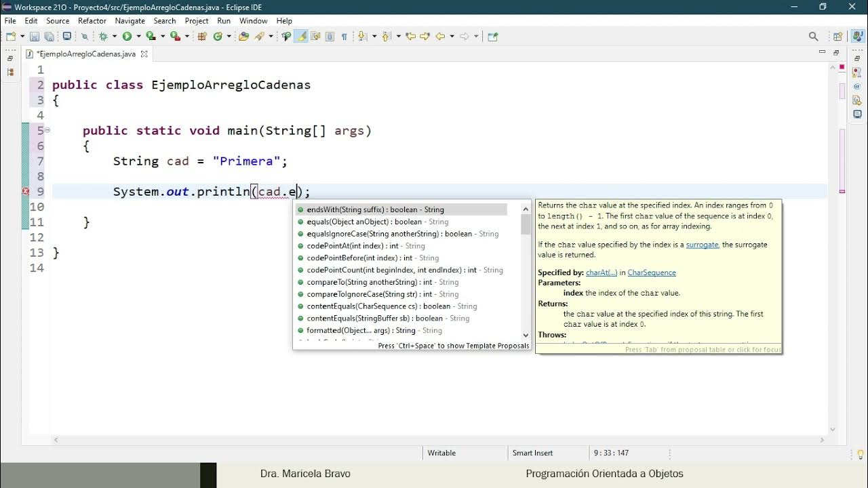868x488 pixels.
Task: Click the red error overview ruler square
Action: 842,67
